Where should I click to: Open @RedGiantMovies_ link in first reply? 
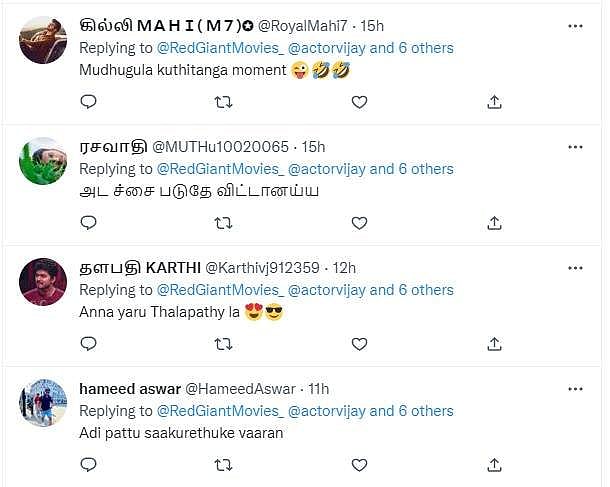pos(219,48)
